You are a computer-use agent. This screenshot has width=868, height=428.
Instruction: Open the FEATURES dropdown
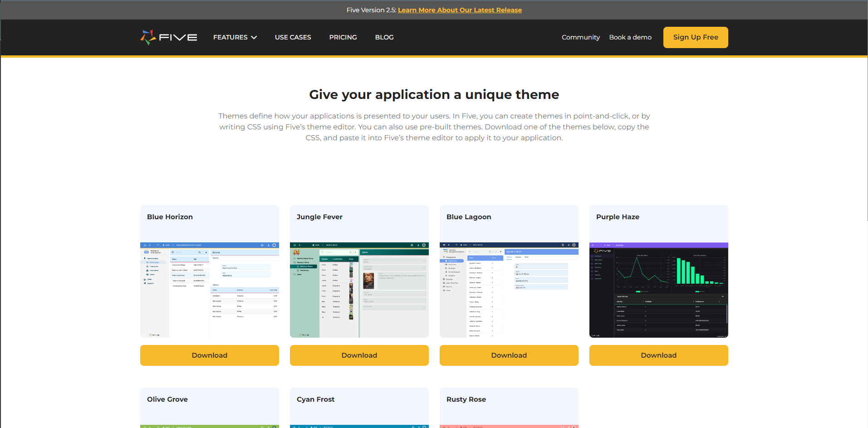[235, 37]
